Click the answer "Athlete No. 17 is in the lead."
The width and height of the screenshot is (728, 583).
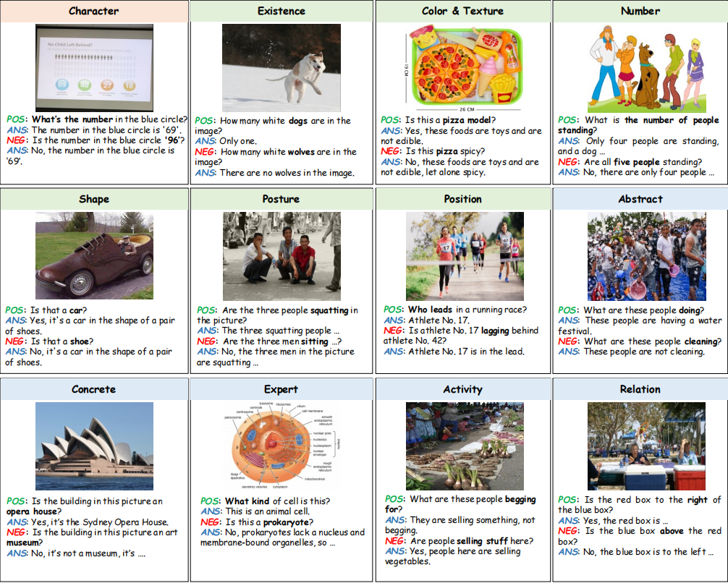click(467, 352)
